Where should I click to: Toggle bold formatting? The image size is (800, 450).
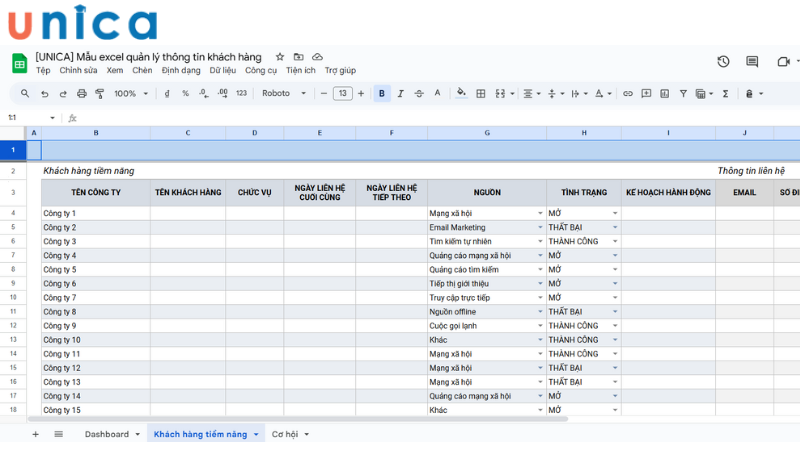(x=382, y=94)
